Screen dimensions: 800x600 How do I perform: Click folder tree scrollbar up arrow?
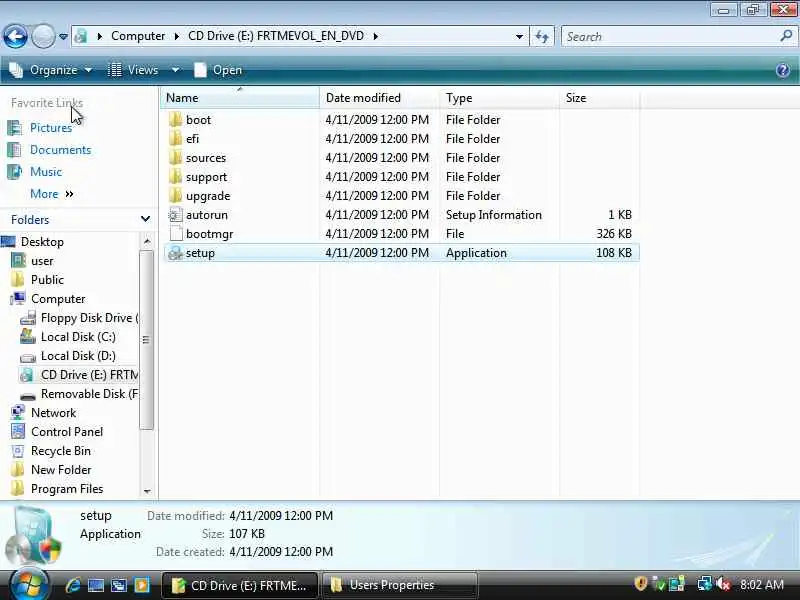tap(147, 241)
